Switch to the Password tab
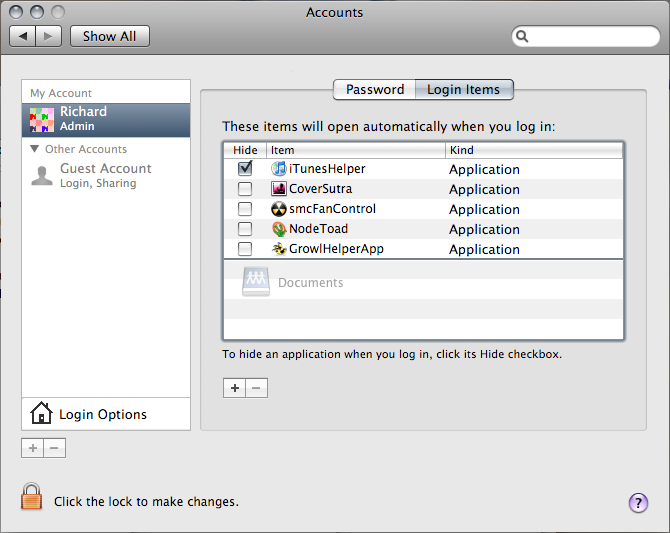The image size is (670, 533). 375,90
